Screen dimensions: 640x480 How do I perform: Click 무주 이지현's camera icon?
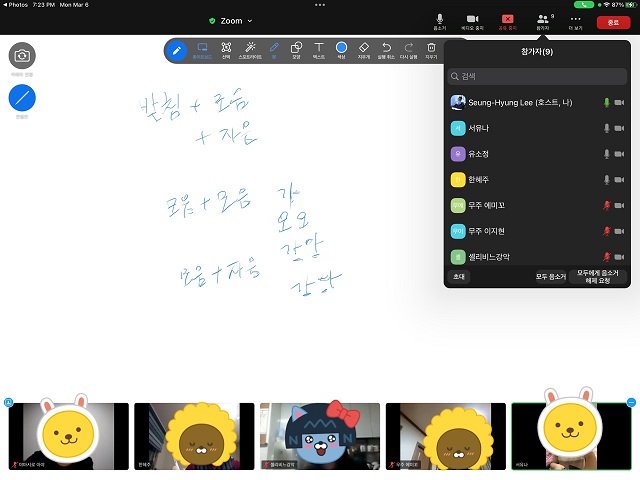point(620,231)
